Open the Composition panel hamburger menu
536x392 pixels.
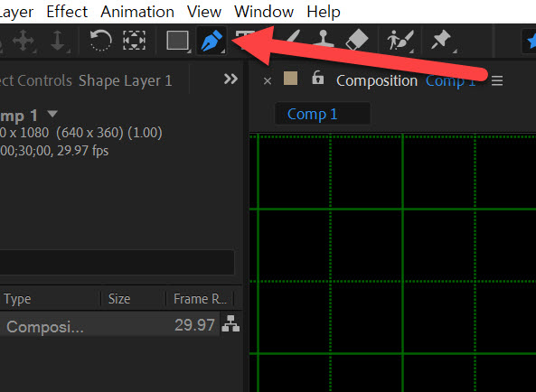(497, 81)
